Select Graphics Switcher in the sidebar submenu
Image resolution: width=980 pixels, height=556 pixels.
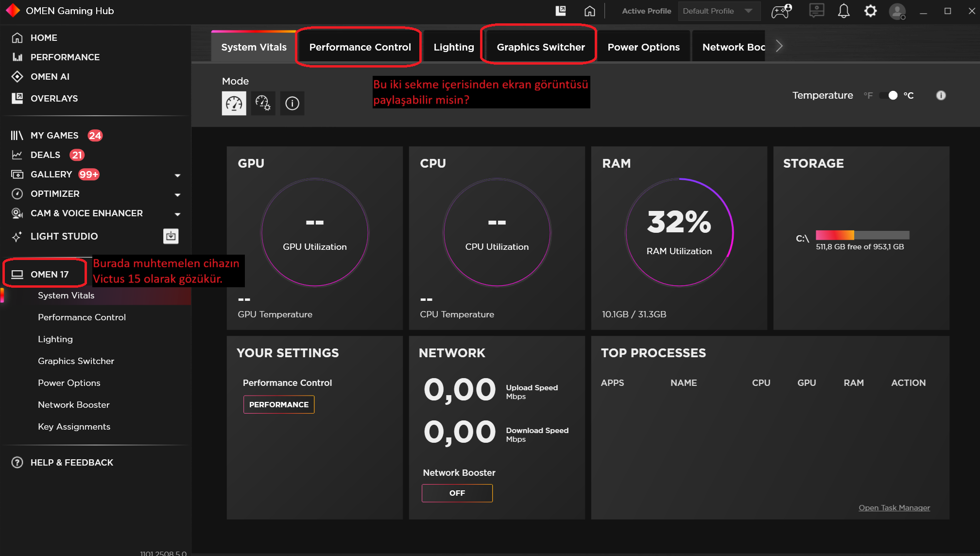tap(76, 361)
